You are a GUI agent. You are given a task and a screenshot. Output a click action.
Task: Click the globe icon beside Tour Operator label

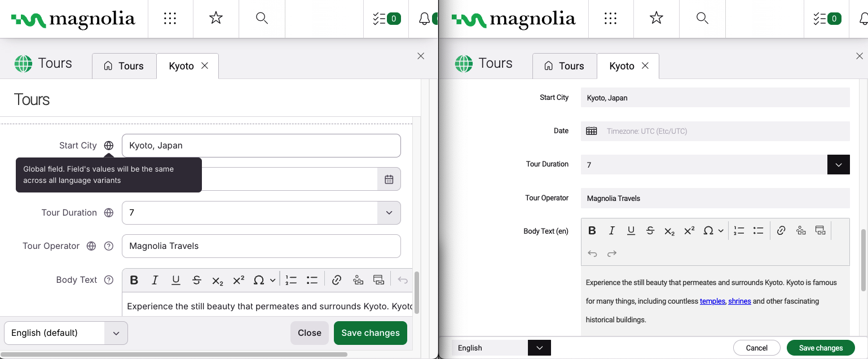[91, 246]
